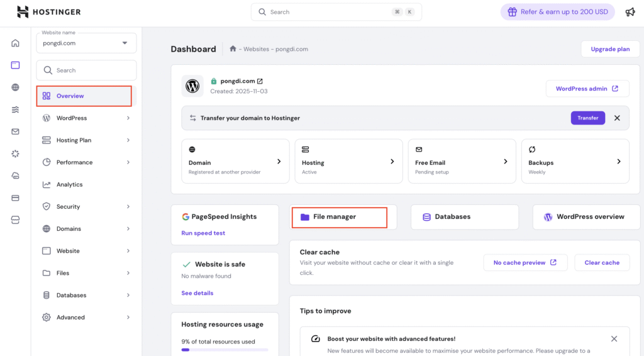Click the home icon in breadcrumb
This screenshot has width=644, height=356.
pos(233,49)
